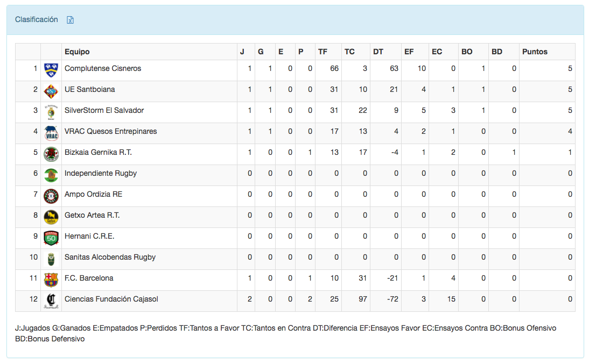Click the Excel export icon beside Clasificación

(70, 20)
